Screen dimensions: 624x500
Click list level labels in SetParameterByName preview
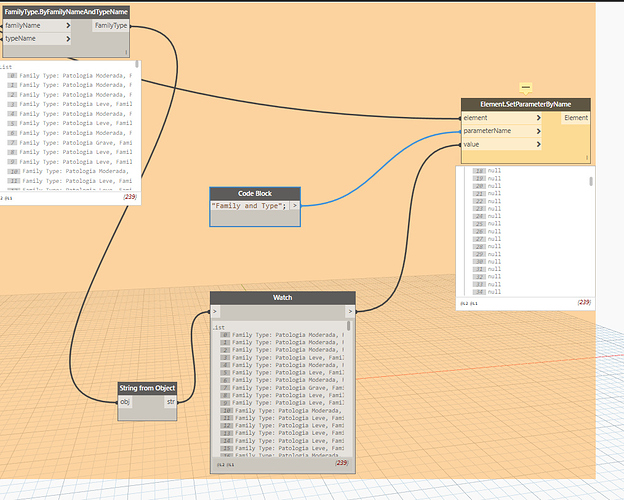[x=469, y=303]
